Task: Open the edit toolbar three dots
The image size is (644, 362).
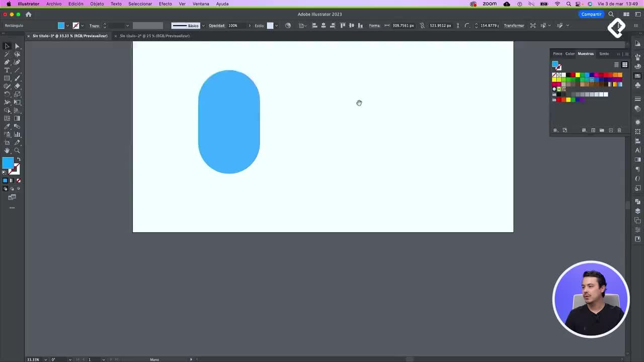Action: [x=12, y=208]
